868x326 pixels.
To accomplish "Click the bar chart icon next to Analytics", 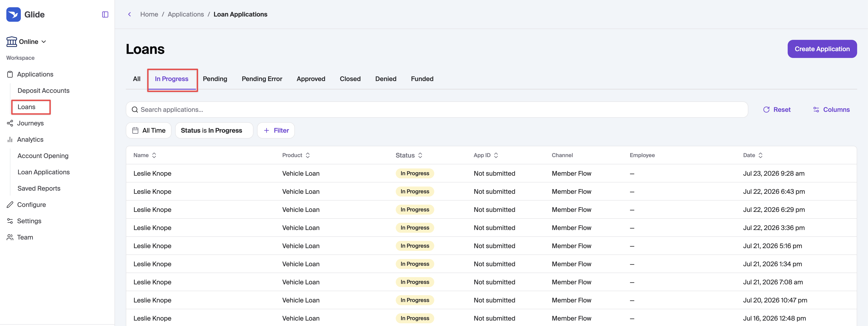I will click(10, 140).
